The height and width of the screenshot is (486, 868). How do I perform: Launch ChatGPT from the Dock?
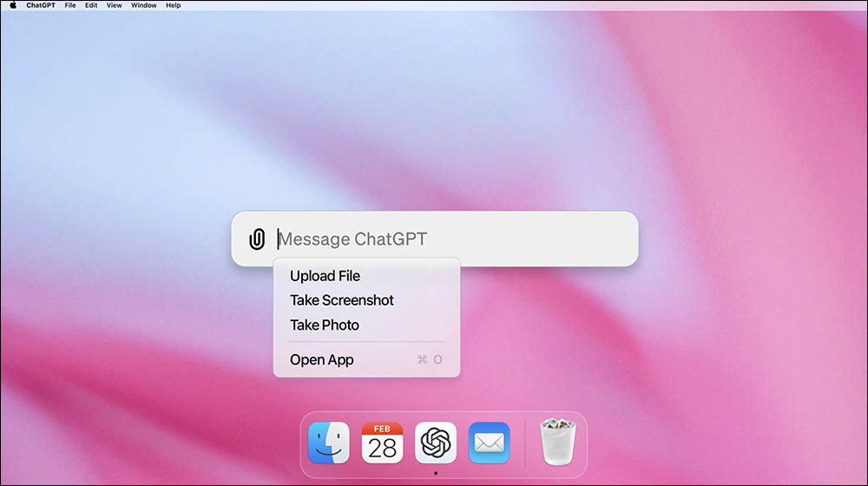tap(436, 443)
